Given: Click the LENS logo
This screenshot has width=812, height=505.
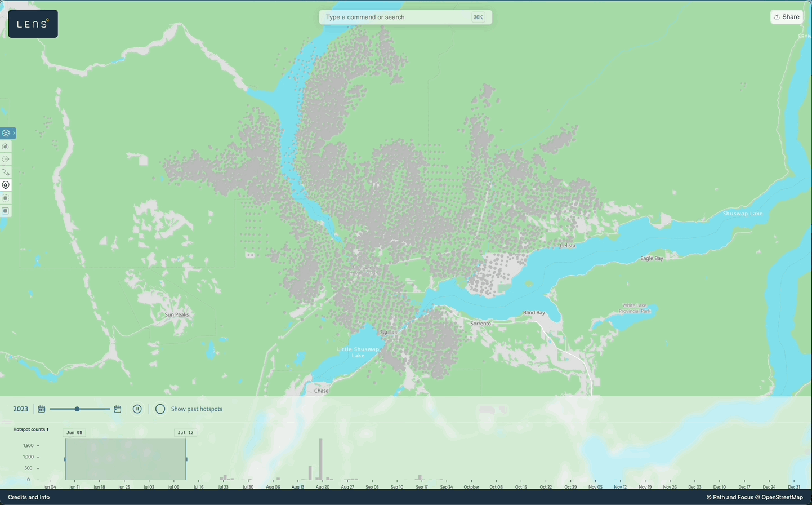Looking at the screenshot, I should tap(33, 24).
